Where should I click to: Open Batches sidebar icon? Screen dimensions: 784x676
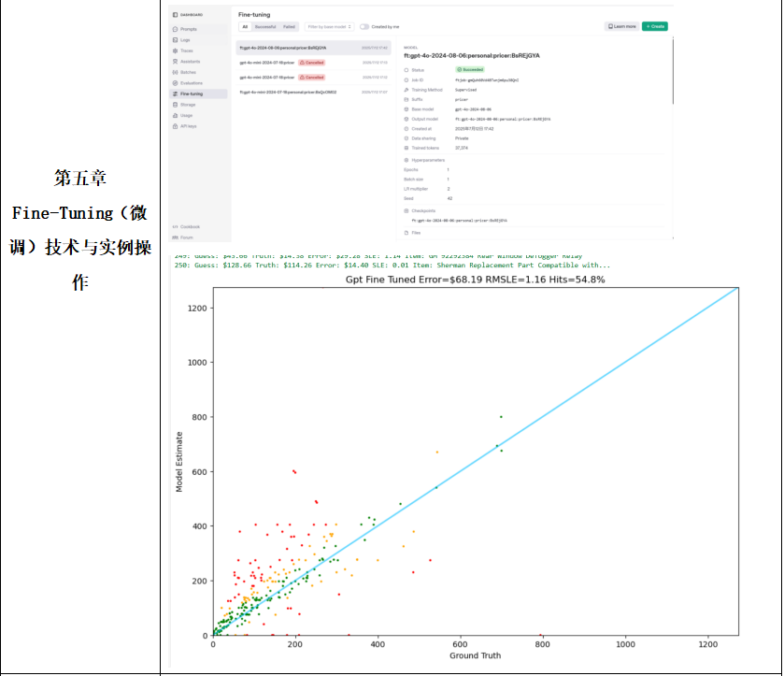click(x=175, y=72)
